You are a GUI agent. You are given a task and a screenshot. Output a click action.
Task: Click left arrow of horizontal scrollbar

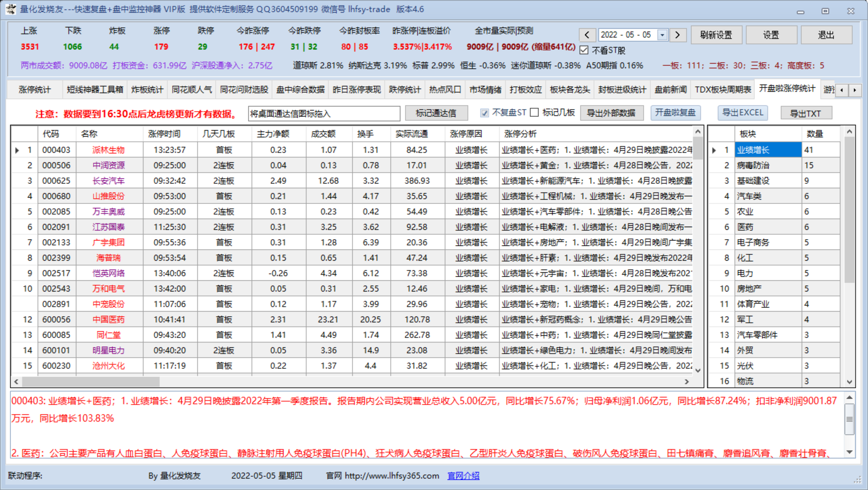16,382
